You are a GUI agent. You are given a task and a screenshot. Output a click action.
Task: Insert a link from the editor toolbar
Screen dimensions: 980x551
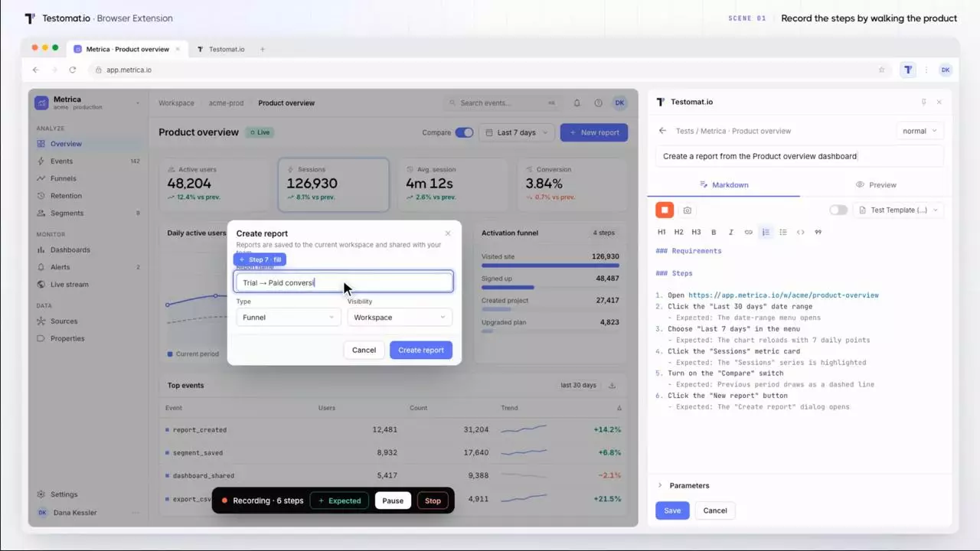(748, 232)
